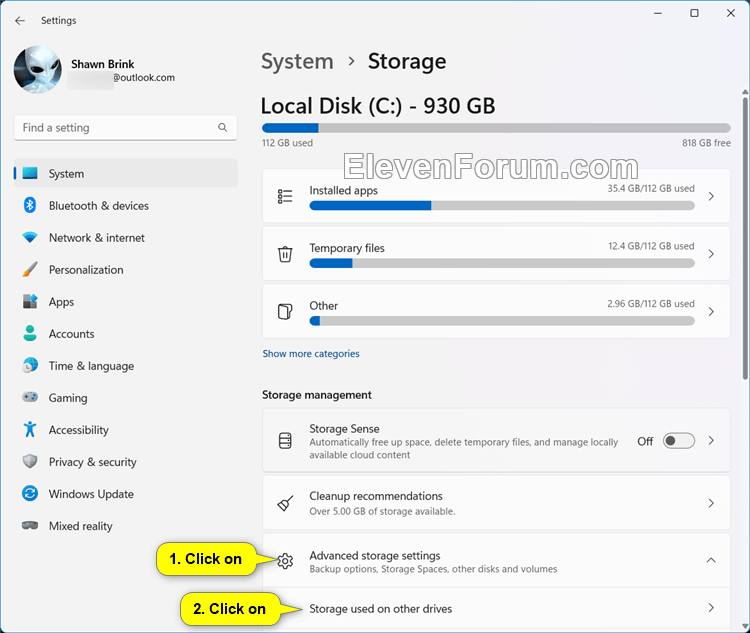Screen dimensions: 750x633
Task: Click 'Over 5.00 GB of storage available.' text
Action: click(382, 511)
